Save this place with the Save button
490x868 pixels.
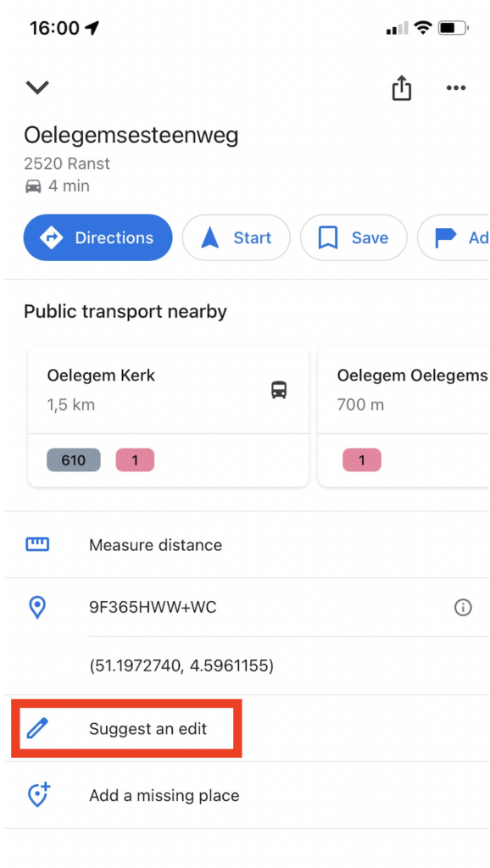[x=354, y=237]
